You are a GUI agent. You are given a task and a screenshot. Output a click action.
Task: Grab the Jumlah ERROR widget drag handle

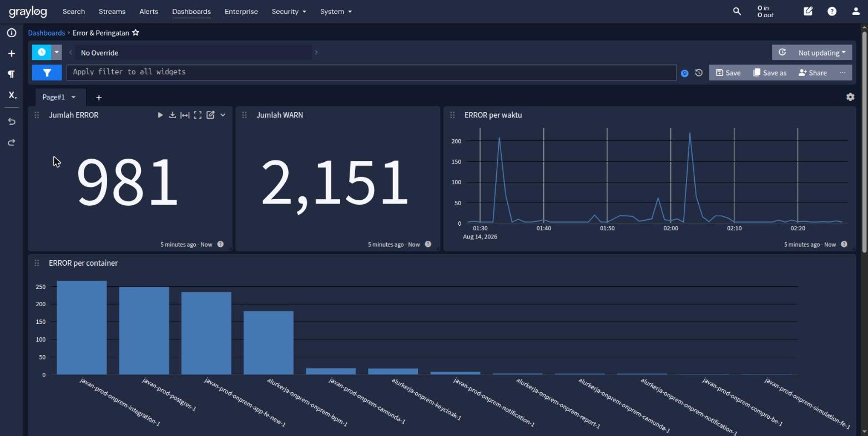[37, 115]
